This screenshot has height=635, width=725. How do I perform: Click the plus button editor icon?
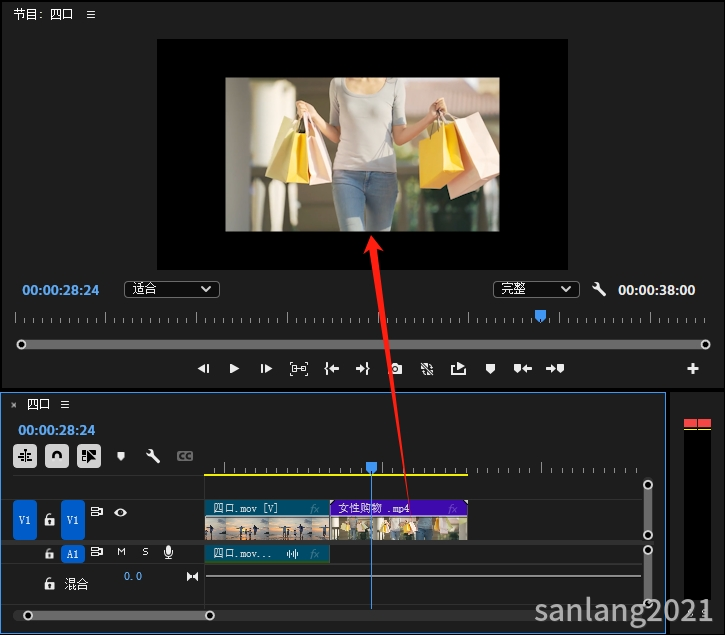pos(692,368)
